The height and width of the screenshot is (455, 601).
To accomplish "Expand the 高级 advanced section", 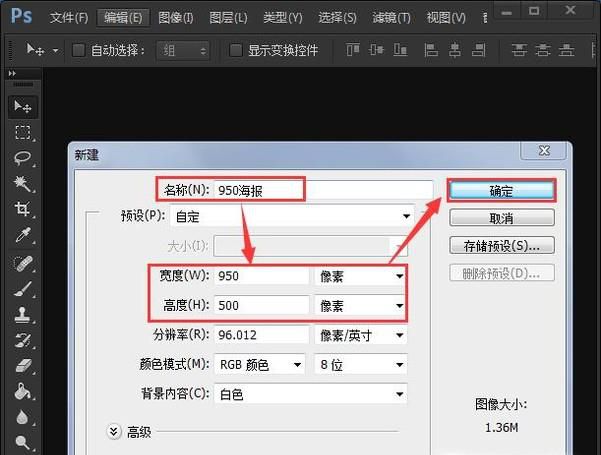I will tap(114, 432).
